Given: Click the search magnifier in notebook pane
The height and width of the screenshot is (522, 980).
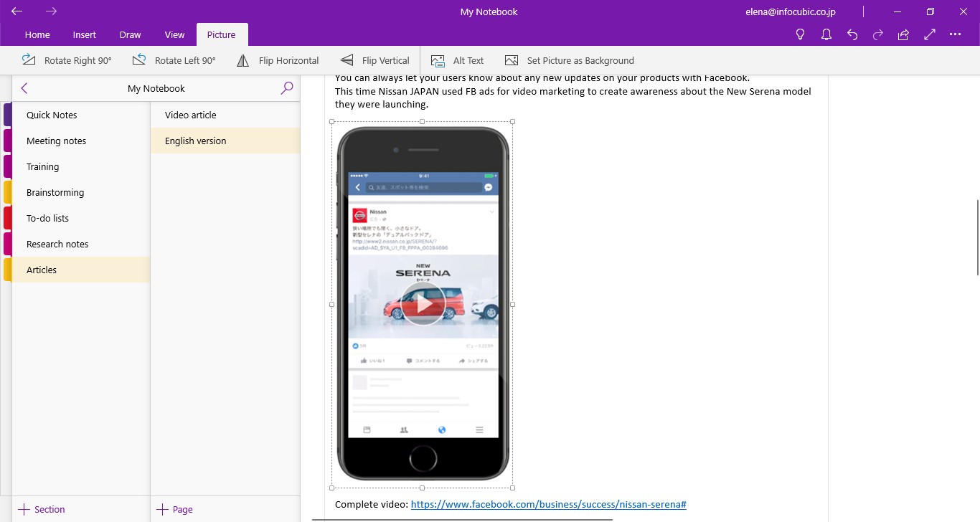Looking at the screenshot, I should point(287,88).
